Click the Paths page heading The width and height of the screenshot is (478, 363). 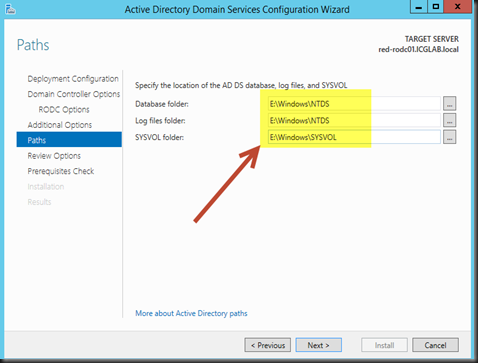(x=33, y=45)
